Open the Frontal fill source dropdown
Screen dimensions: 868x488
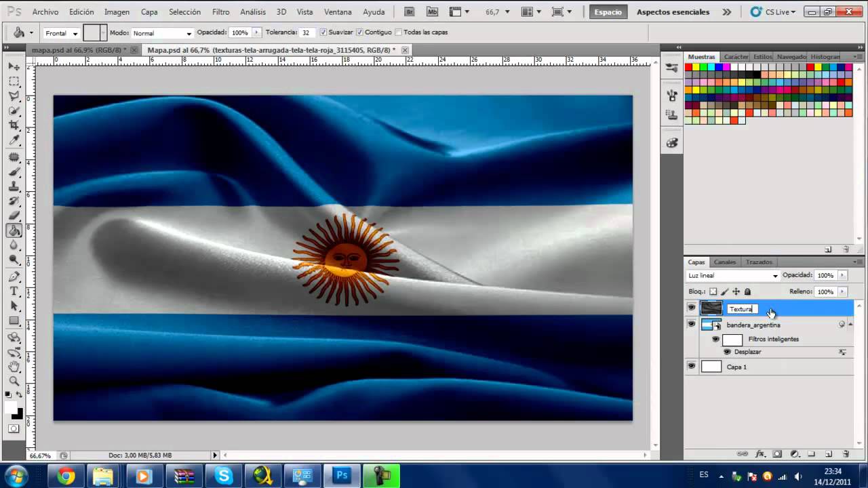(62, 33)
